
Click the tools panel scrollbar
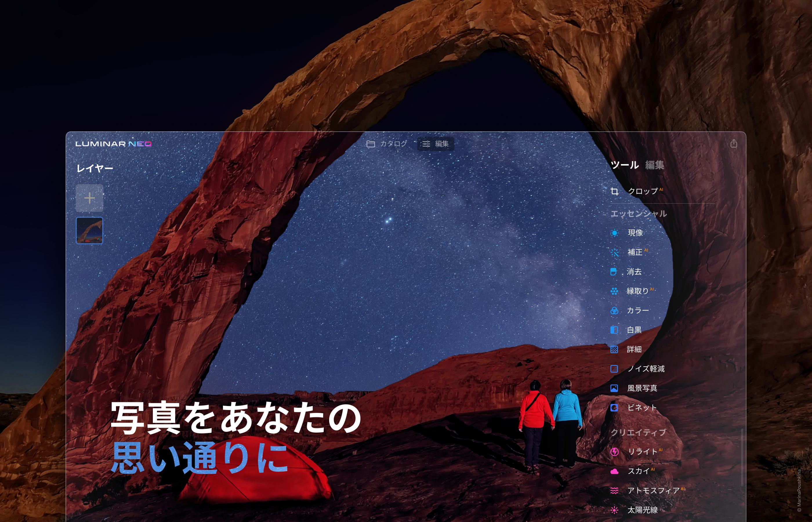[x=742, y=457]
